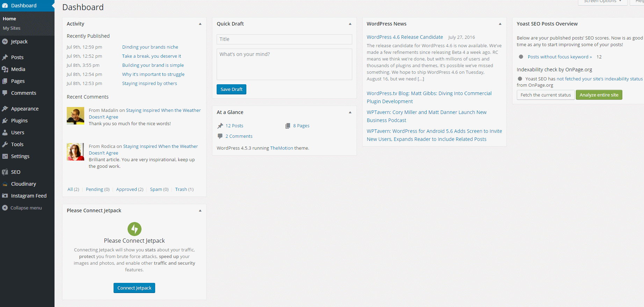This screenshot has width=644, height=307.
Task: Collapse the Activity widget
Action: (200, 24)
